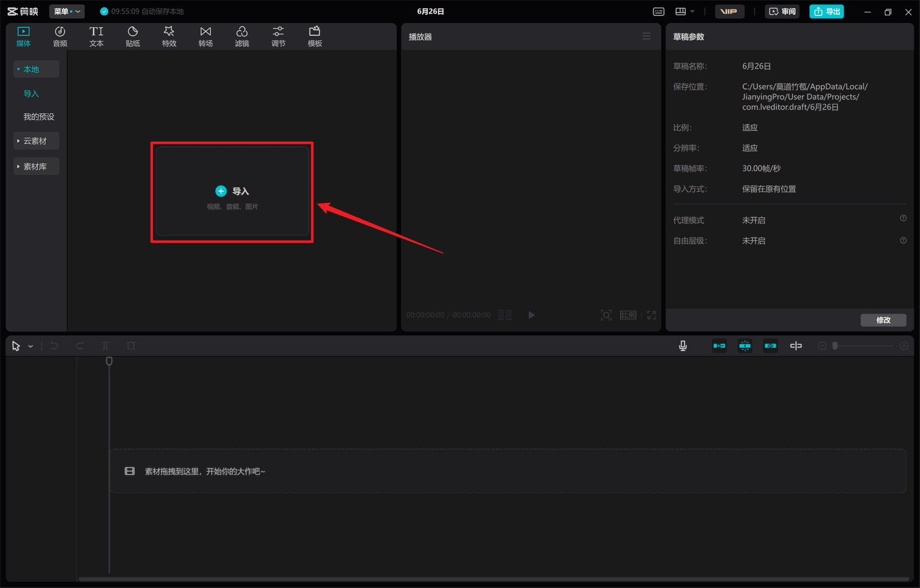The image size is (920, 588).
Task: Toggle the preview axis button
Action: click(796, 346)
